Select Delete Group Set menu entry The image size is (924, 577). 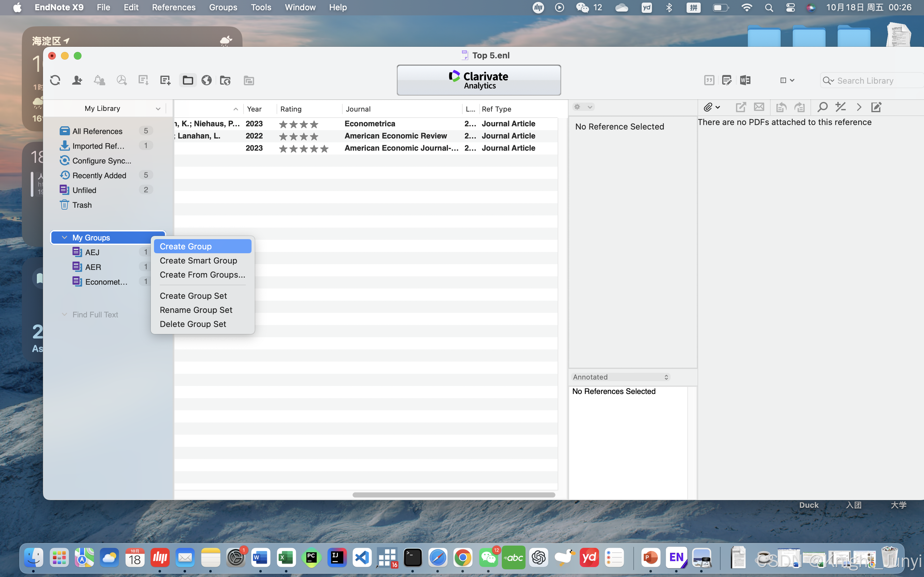point(193,324)
